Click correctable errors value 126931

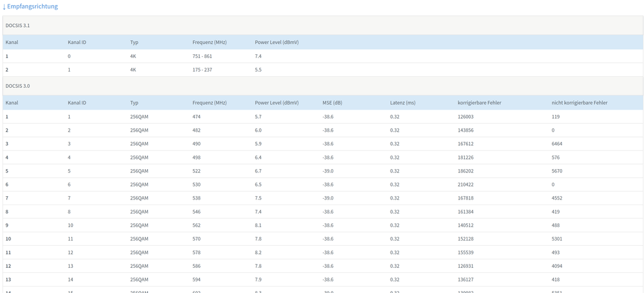tap(465, 266)
